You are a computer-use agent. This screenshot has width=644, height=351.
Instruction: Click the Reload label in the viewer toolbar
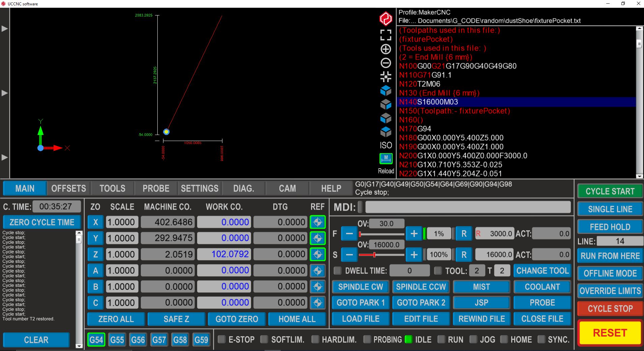[386, 171]
